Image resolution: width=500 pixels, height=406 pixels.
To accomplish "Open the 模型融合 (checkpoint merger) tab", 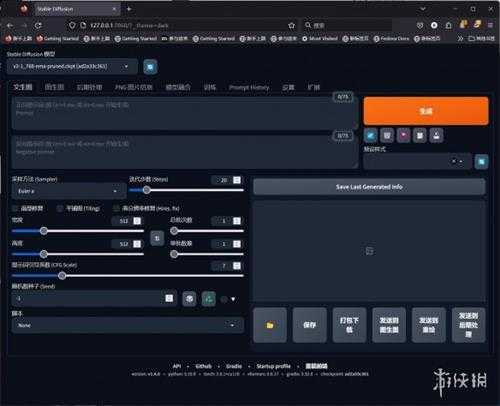I will click(178, 87).
